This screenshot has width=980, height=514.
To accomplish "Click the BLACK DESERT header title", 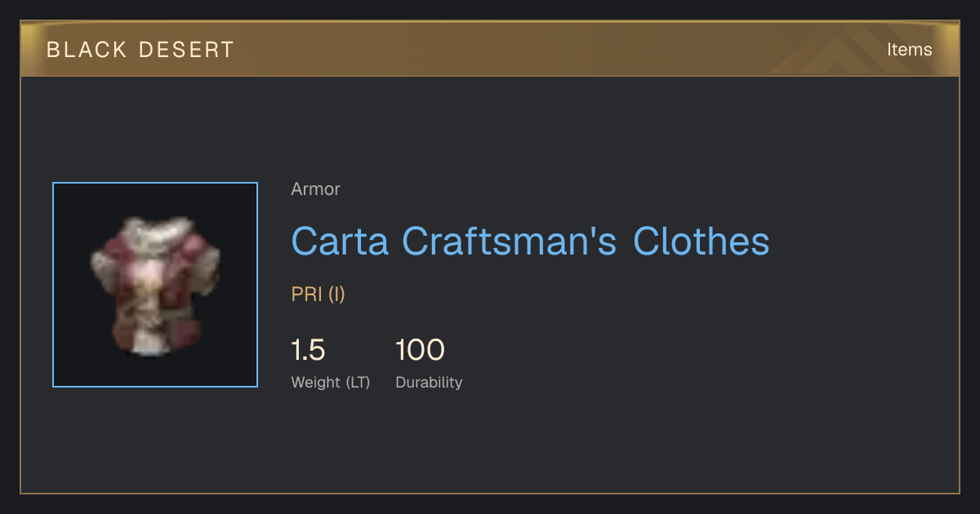I will 140,50.
